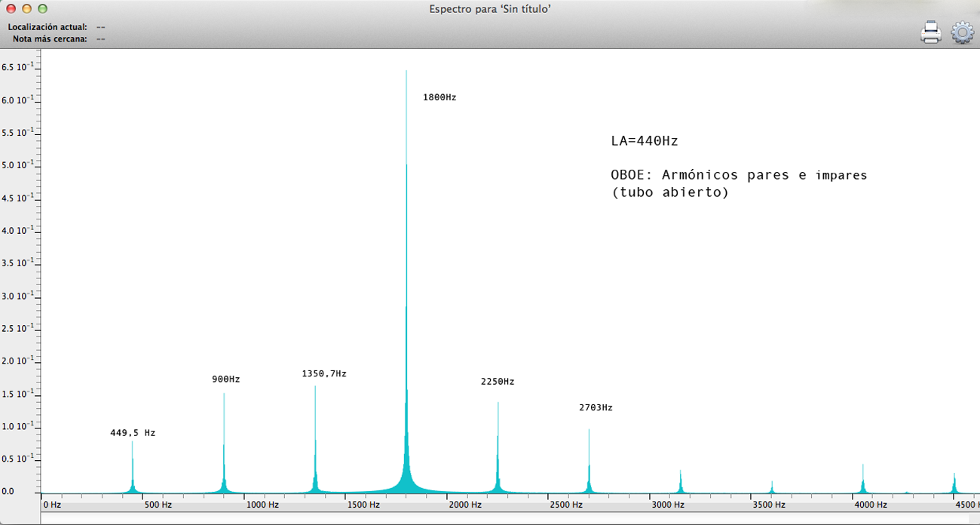Image resolution: width=980 pixels, height=525 pixels.
Task: Minimize the window using yellow button
Action: click(x=26, y=9)
